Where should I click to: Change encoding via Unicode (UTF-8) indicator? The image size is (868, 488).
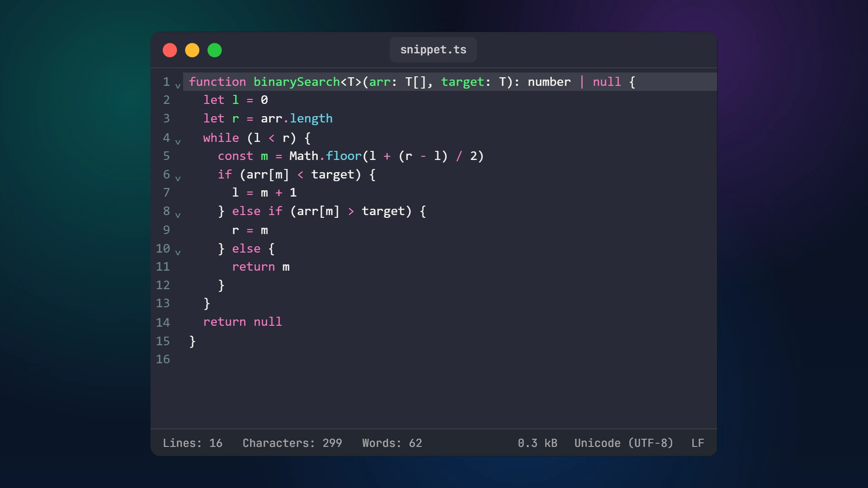[x=623, y=443]
